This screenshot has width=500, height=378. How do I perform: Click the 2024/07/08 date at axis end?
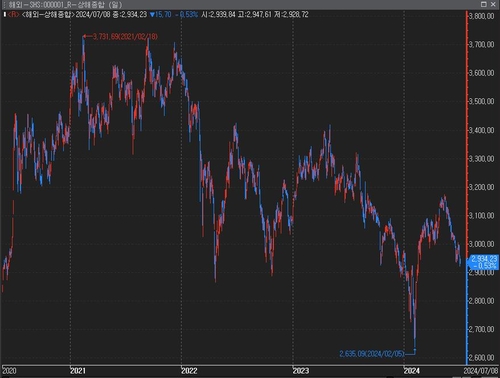coord(481,371)
